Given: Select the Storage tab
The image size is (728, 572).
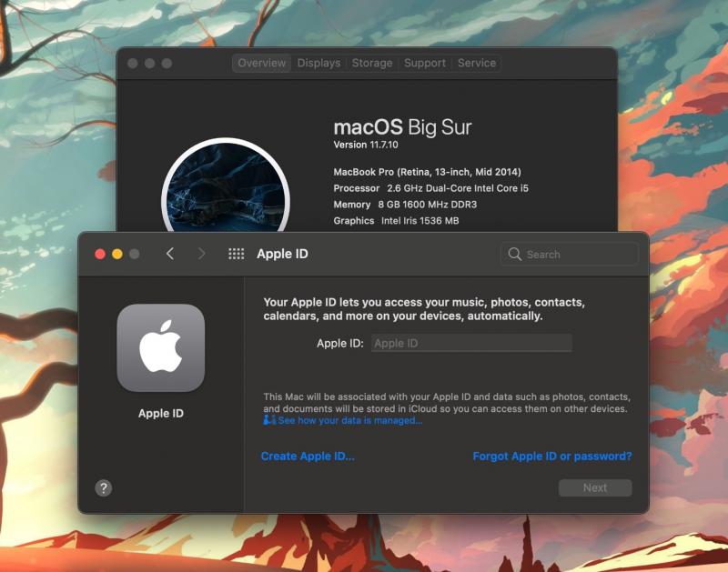Looking at the screenshot, I should pyautogui.click(x=372, y=63).
